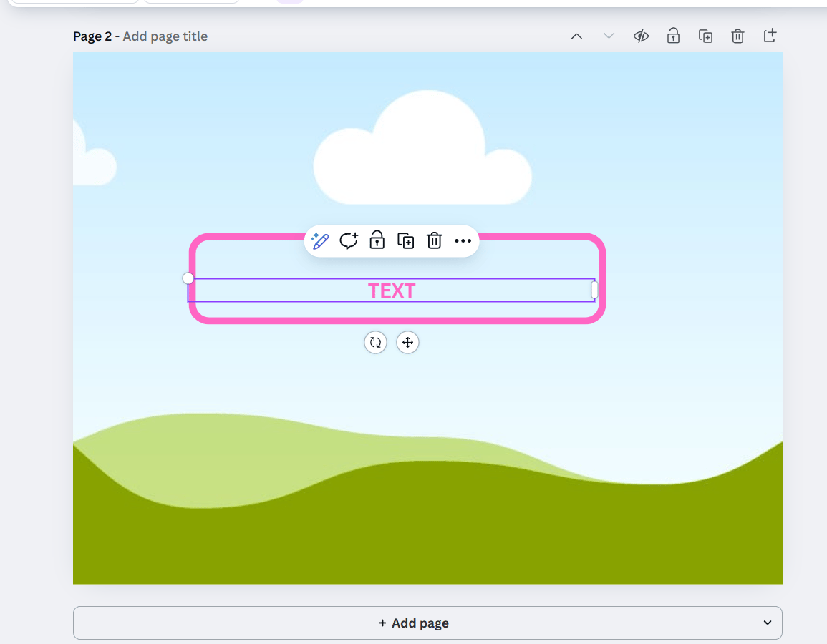
Task: Click the round handle at the text box's top-left corner
Action: (x=188, y=278)
